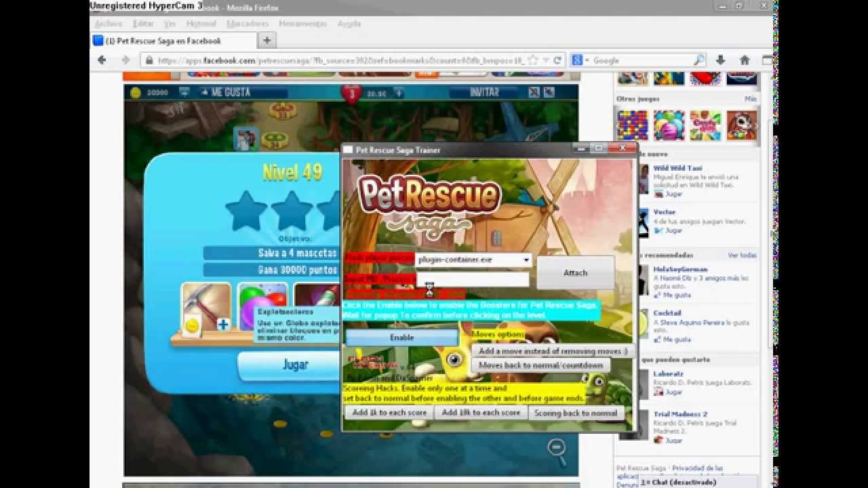Screen dimensions: 868x488
Task: Click the lock icon in the address bar
Action: (149, 60)
